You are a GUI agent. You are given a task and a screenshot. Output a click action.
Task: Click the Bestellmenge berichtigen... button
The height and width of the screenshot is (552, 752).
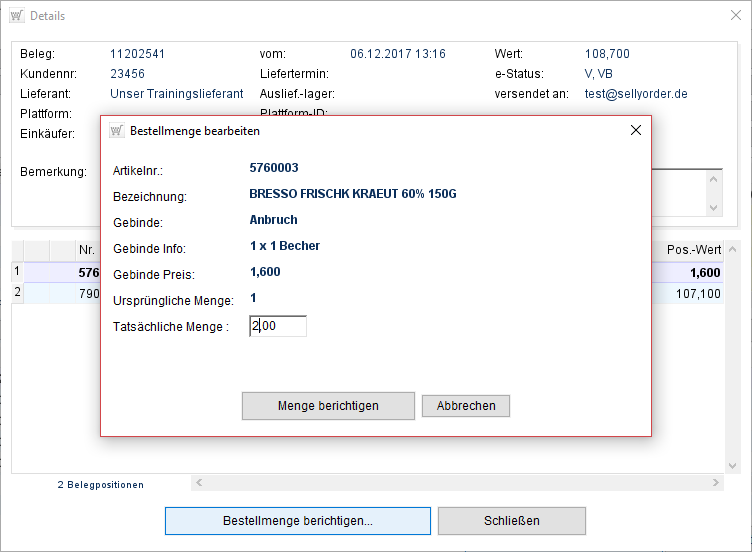(297, 521)
